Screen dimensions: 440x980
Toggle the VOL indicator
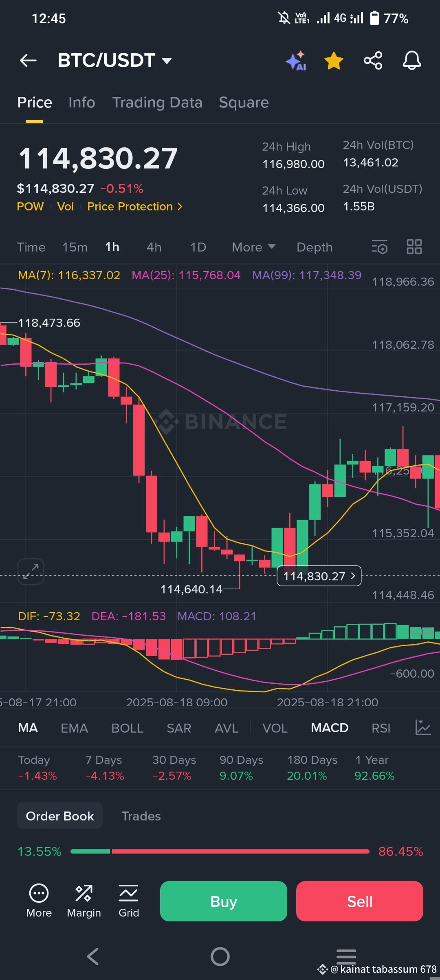[x=275, y=728]
